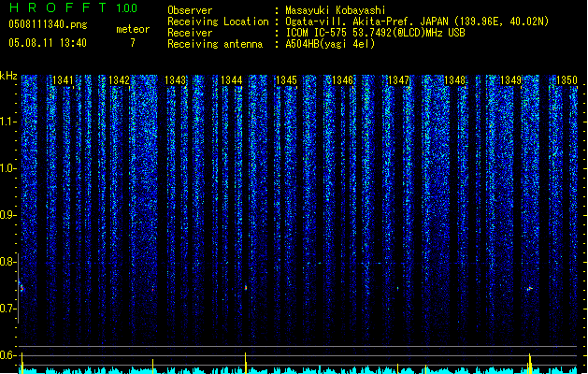Select the filename 0508111340.png

pyautogui.click(x=48, y=24)
